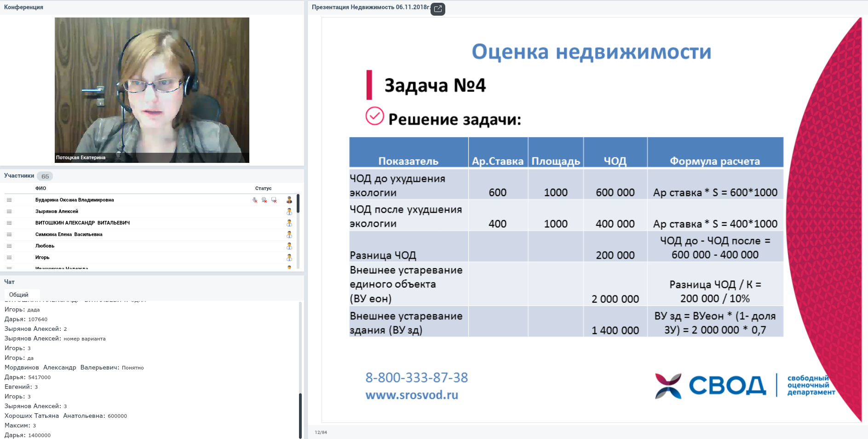The height and width of the screenshot is (439, 868).
Task: Click chat message Игорь: дада
Action: pyautogui.click(x=22, y=309)
